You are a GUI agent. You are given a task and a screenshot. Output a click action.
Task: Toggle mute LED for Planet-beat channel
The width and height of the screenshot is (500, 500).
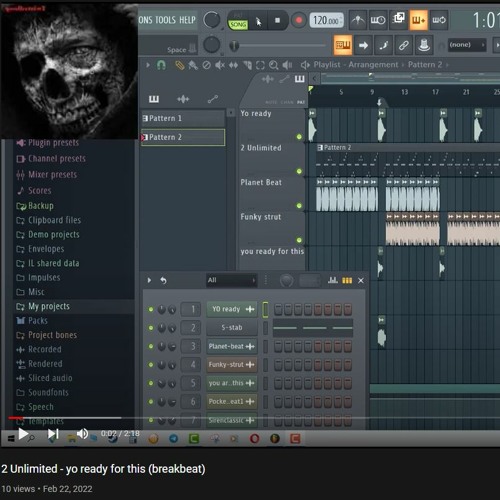tap(151, 346)
